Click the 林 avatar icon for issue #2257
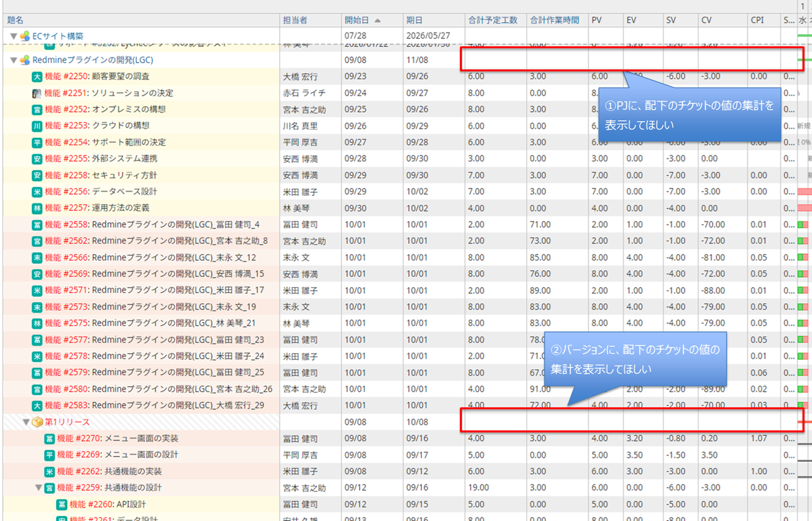Viewport: 812px width, 521px height. tap(37, 208)
